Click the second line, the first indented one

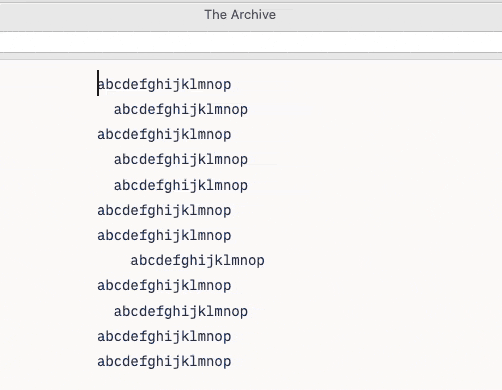click(x=181, y=110)
